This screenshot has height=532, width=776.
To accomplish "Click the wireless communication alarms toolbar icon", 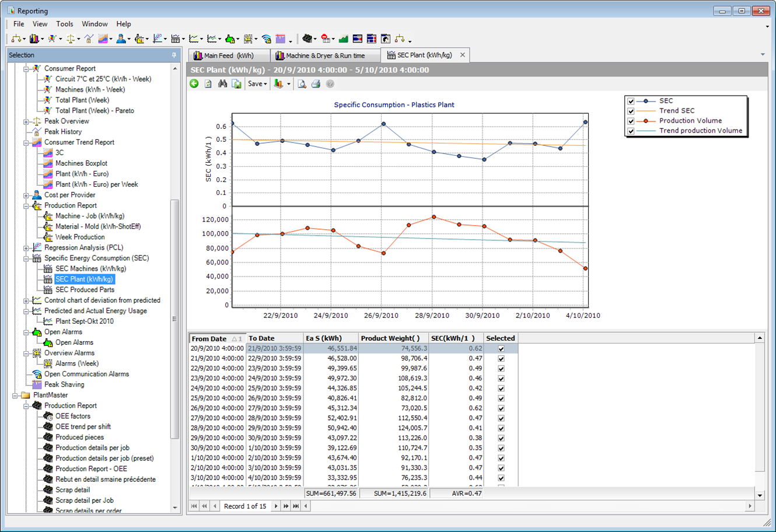I will pyautogui.click(x=267, y=39).
